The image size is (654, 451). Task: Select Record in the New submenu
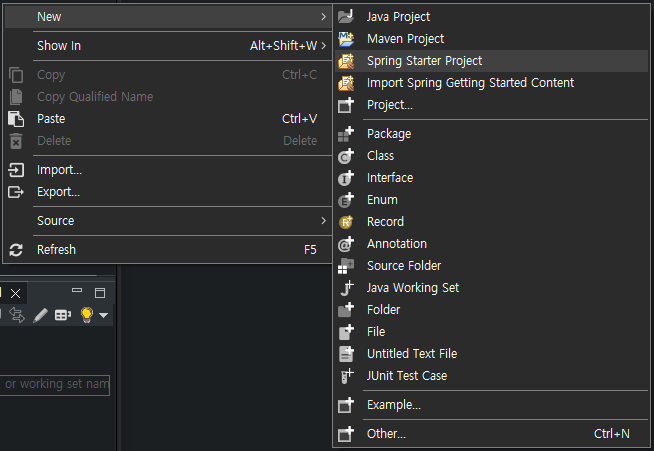tap(491, 222)
